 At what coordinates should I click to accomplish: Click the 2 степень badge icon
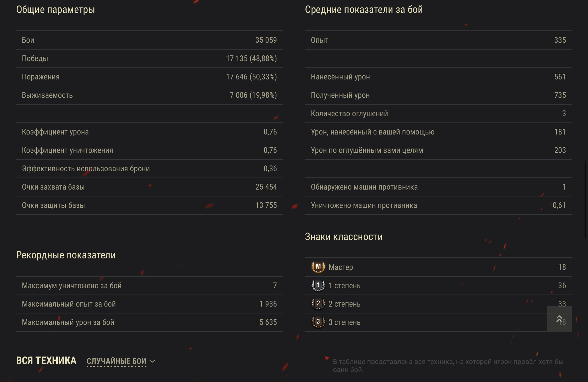[318, 304]
